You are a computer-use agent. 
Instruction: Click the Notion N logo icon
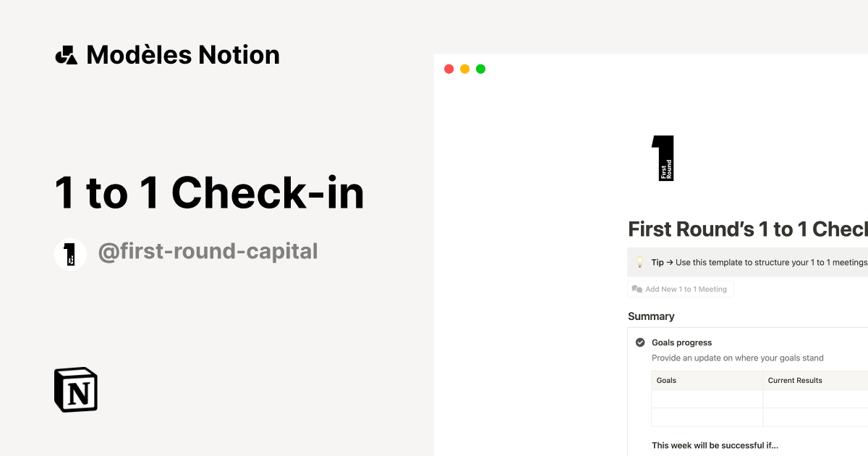(x=75, y=389)
